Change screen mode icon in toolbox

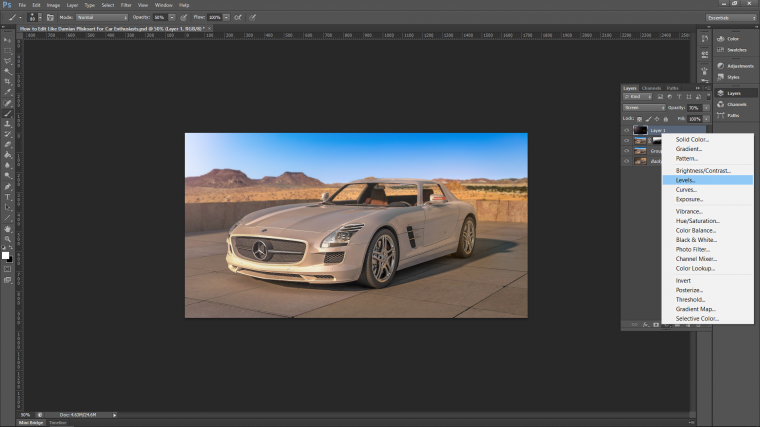pos(7,280)
